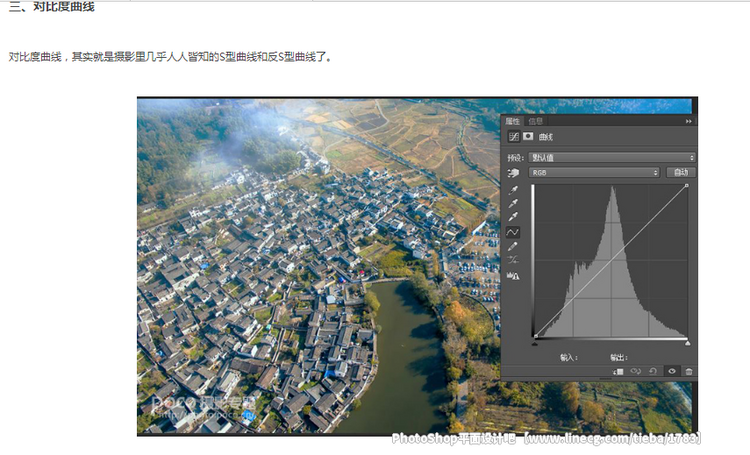Click the paragraph about S型曲线

point(170,57)
